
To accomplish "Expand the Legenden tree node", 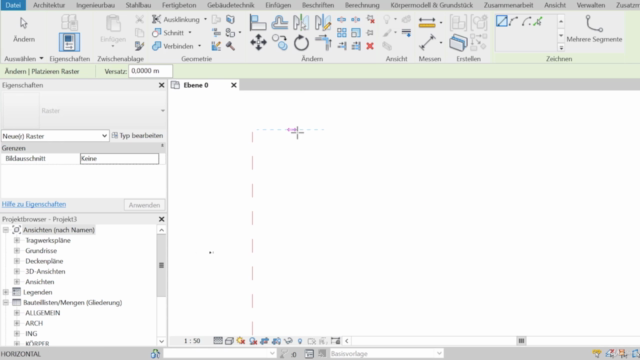I will point(6,292).
